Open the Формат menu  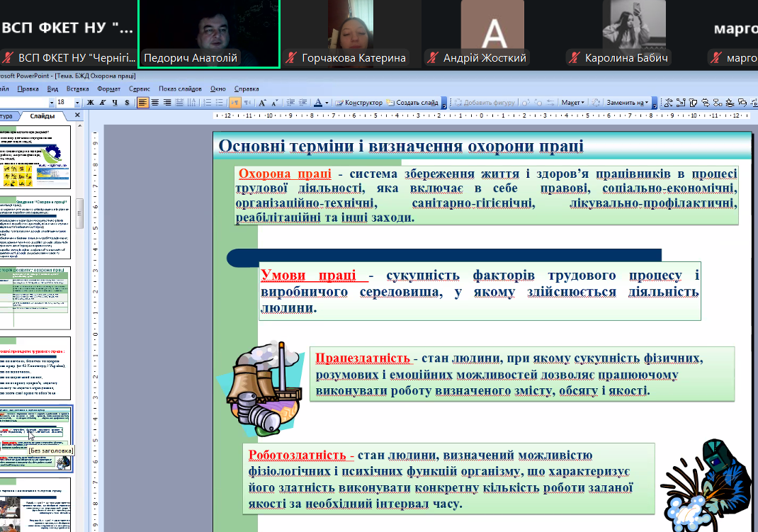[x=108, y=89]
